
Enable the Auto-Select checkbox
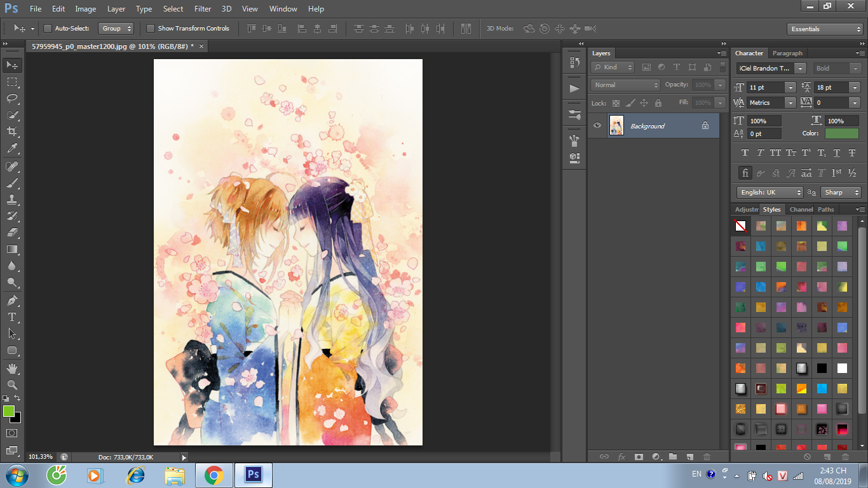pos(47,29)
